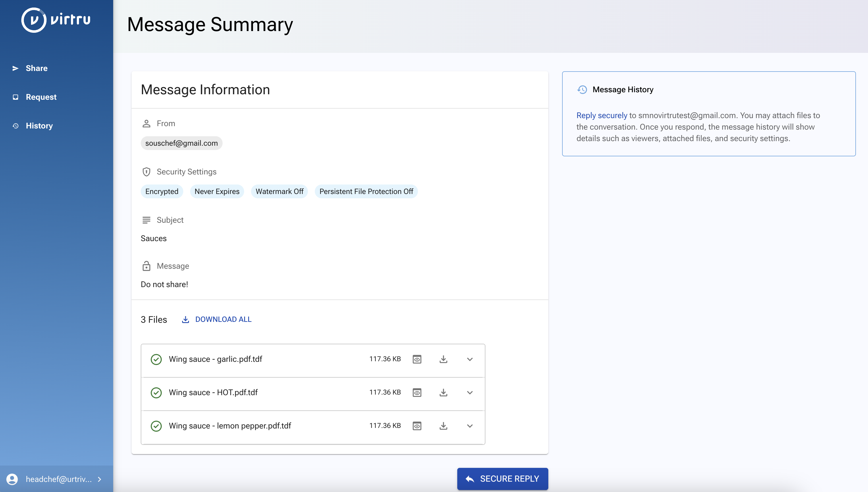Select the souschef@gmail.com sender chip

click(181, 143)
